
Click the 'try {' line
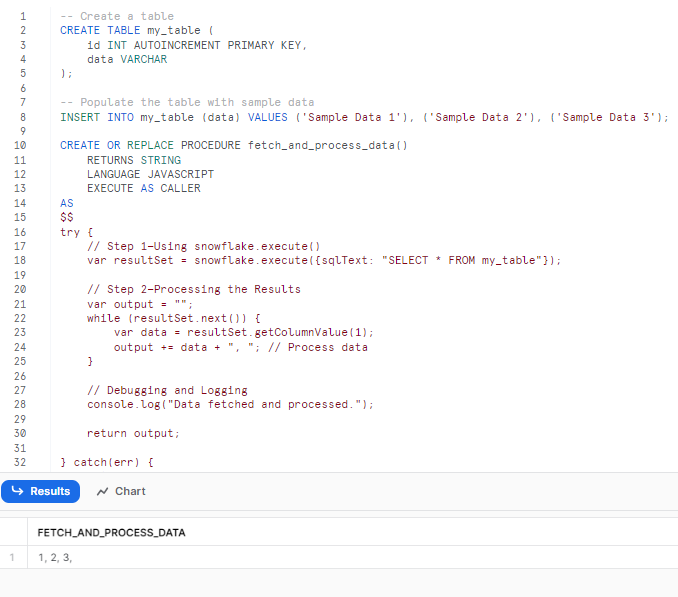coord(77,232)
